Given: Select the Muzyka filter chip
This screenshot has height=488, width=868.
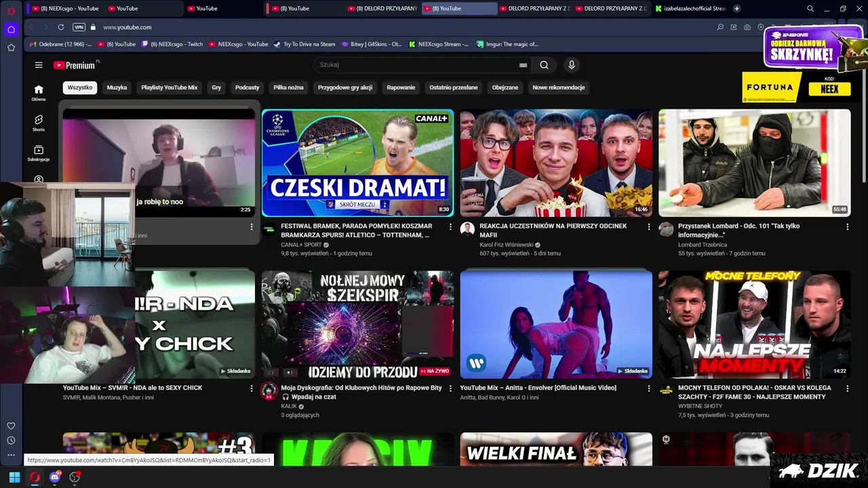Looking at the screenshot, I should tap(117, 87).
